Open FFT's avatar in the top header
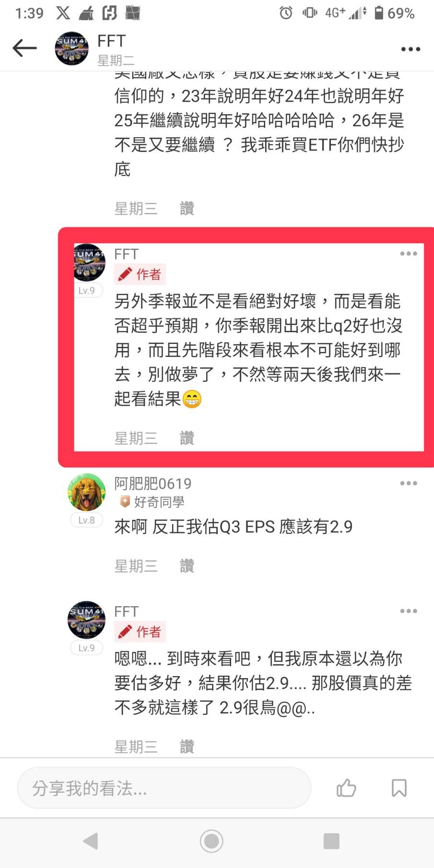Screen dimensions: 434x868 (x=71, y=48)
